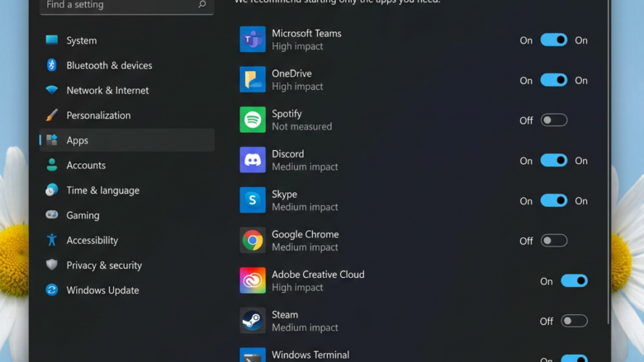644x362 pixels.
Task: Click the Microsoft Teams app icon
Action: coord(252,40)
